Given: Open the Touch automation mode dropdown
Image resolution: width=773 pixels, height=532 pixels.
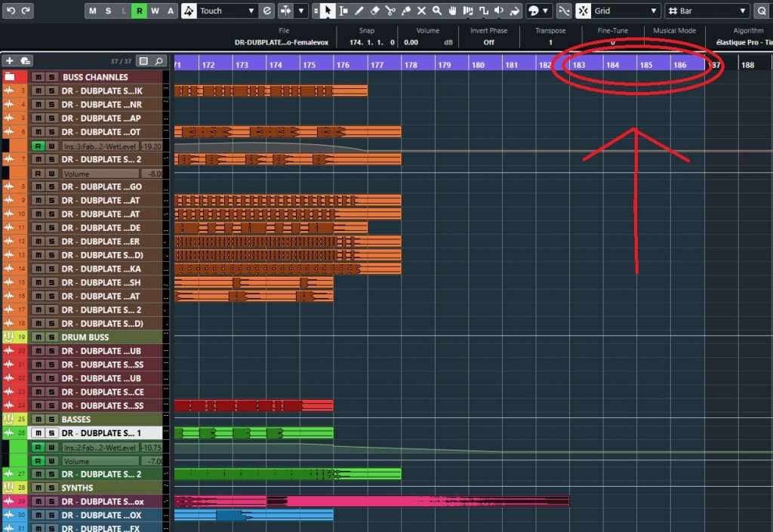Looking at the screenshot, I should tap(228, 11).
